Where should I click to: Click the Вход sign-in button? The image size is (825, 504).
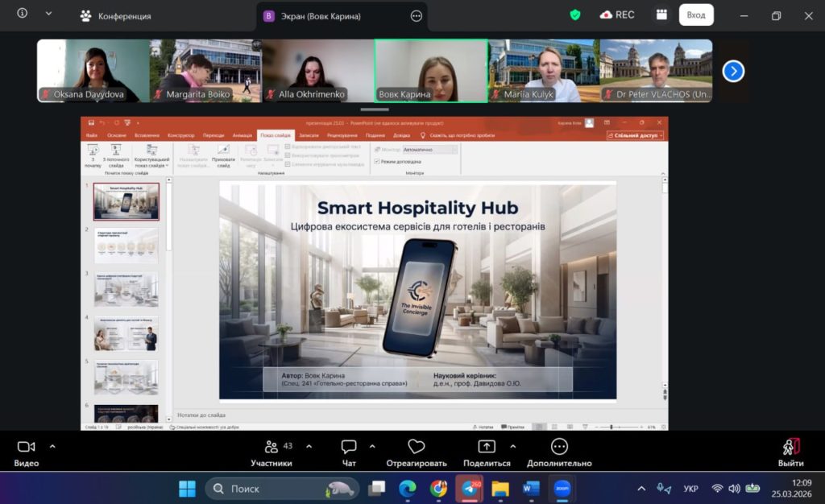[x=696, y=14]
